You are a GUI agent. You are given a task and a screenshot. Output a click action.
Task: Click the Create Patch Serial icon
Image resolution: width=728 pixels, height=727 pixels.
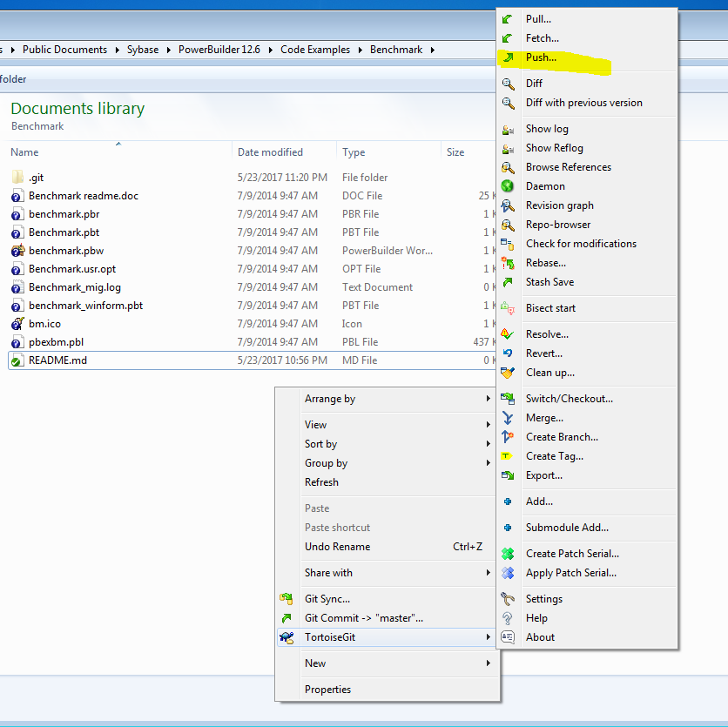(x=508, y=554)
